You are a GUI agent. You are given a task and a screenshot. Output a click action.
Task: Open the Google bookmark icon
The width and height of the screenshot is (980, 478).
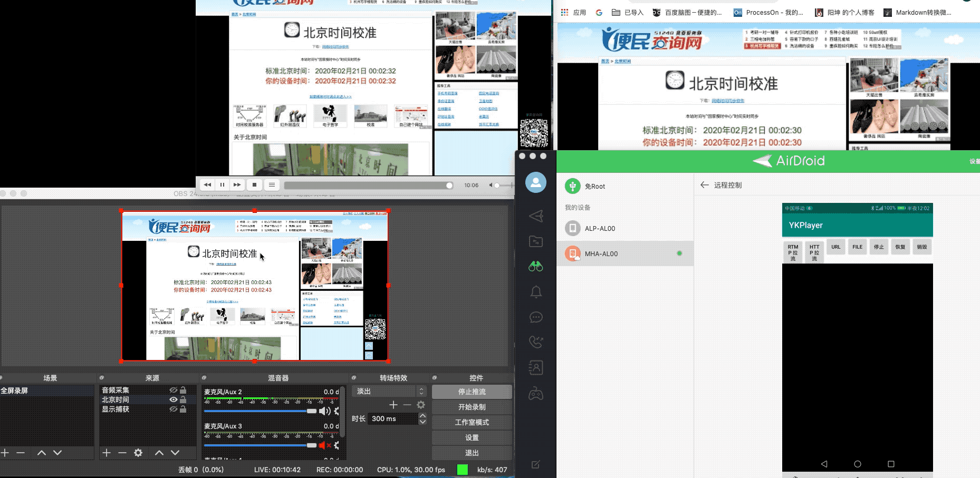(599, 12)
